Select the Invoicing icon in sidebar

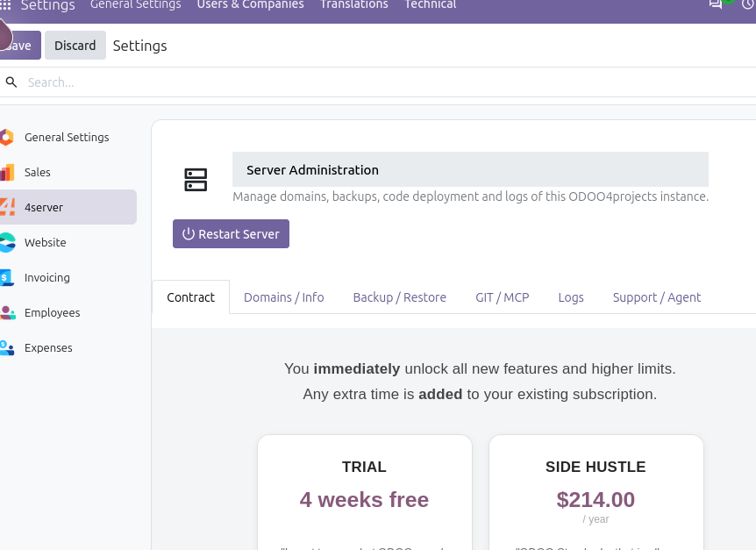point(7,278)
